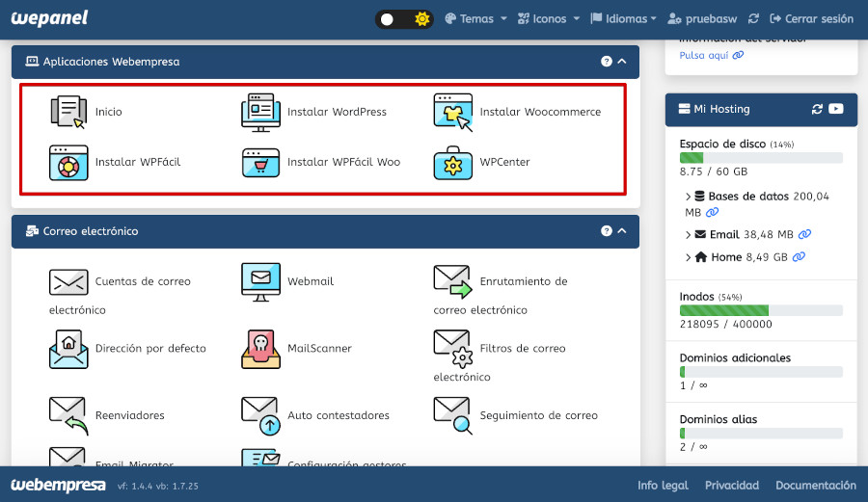
Task: Expand the Home usage row
Action: click(688, 257)
